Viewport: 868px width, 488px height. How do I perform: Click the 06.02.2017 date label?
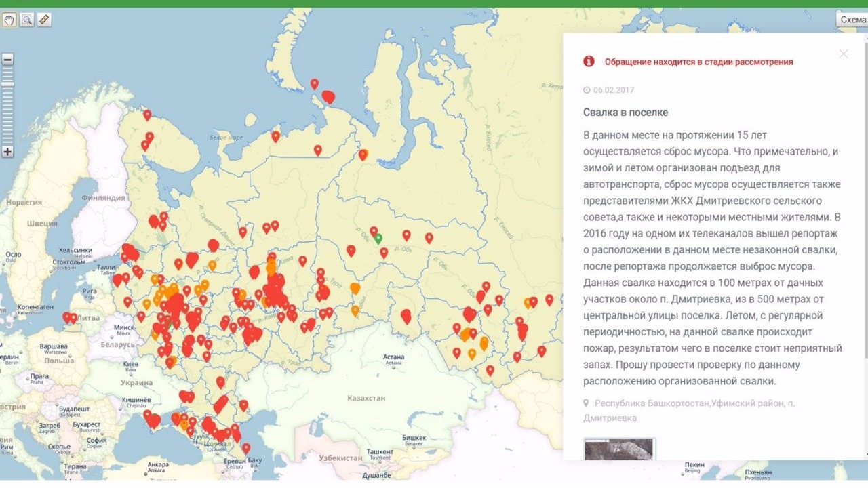click(x=614, y=90)
